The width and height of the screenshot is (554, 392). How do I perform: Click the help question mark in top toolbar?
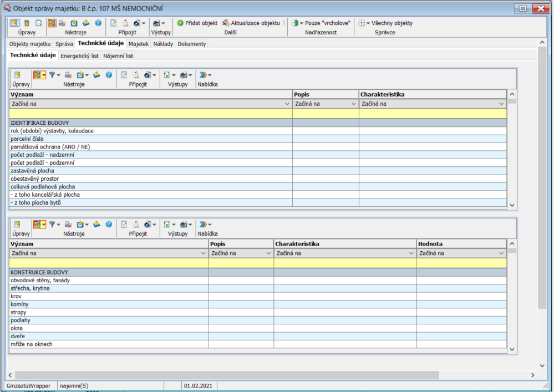[x=98, y=23]
